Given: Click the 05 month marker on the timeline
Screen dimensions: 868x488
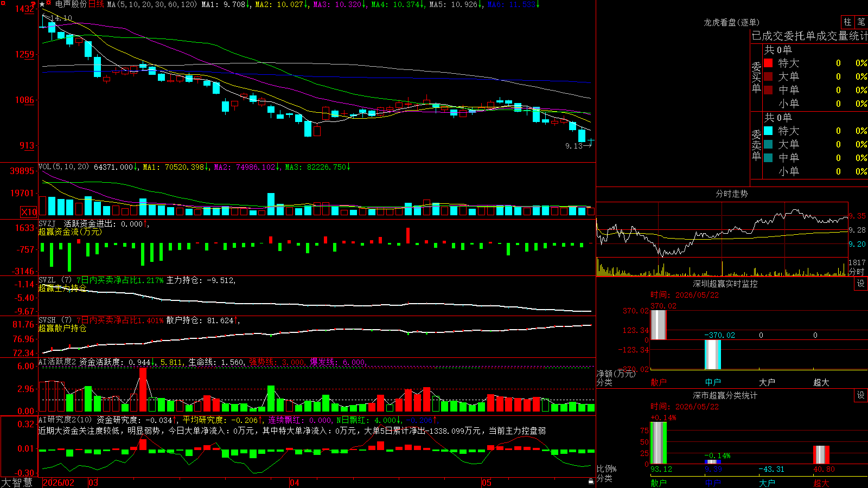Looking at the screenshot, I should pos(487,483).
